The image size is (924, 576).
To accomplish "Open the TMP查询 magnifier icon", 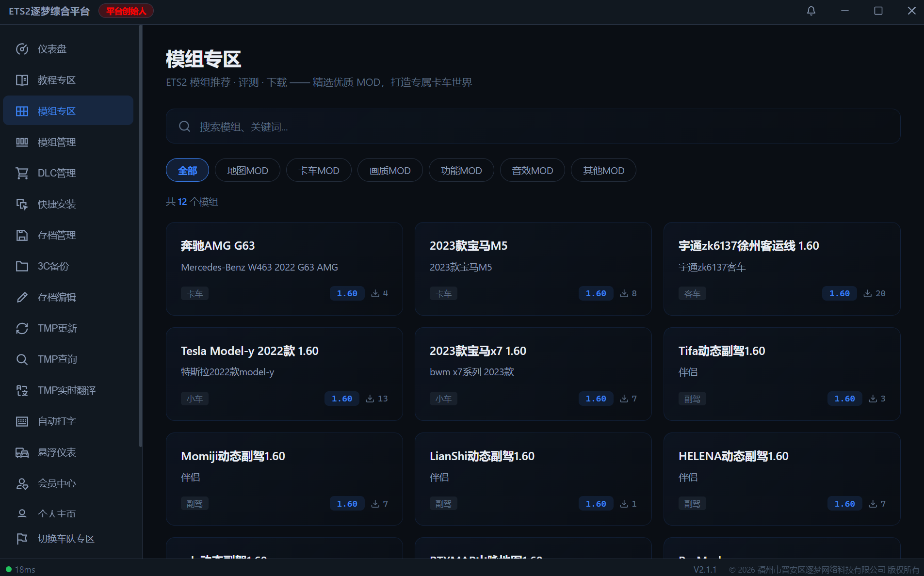I will (22, 359).
